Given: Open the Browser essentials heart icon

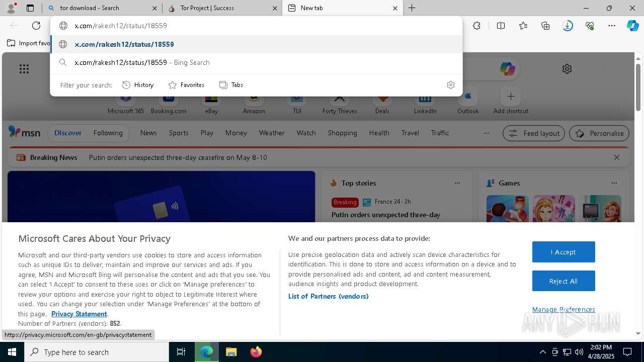Looking at the screenshot, I should (590, 26).
